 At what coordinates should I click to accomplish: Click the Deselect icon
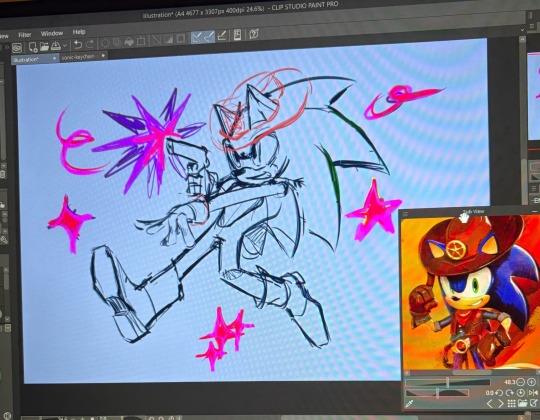pos(157,40)
